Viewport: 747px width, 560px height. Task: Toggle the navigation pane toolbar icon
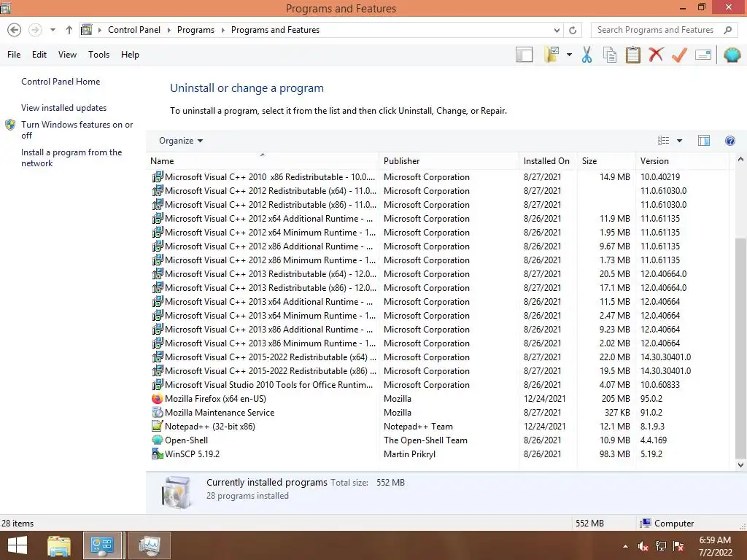point(524,55)
